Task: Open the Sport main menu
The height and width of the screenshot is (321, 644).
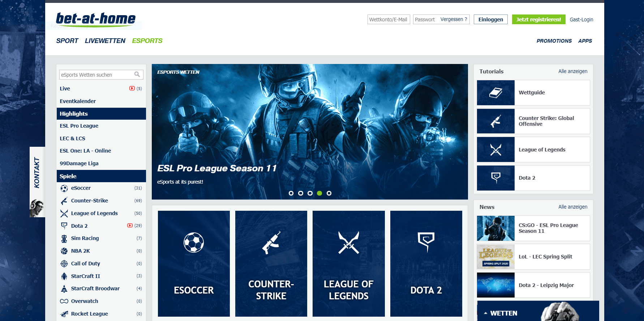Action: click(x=67, y=41)
